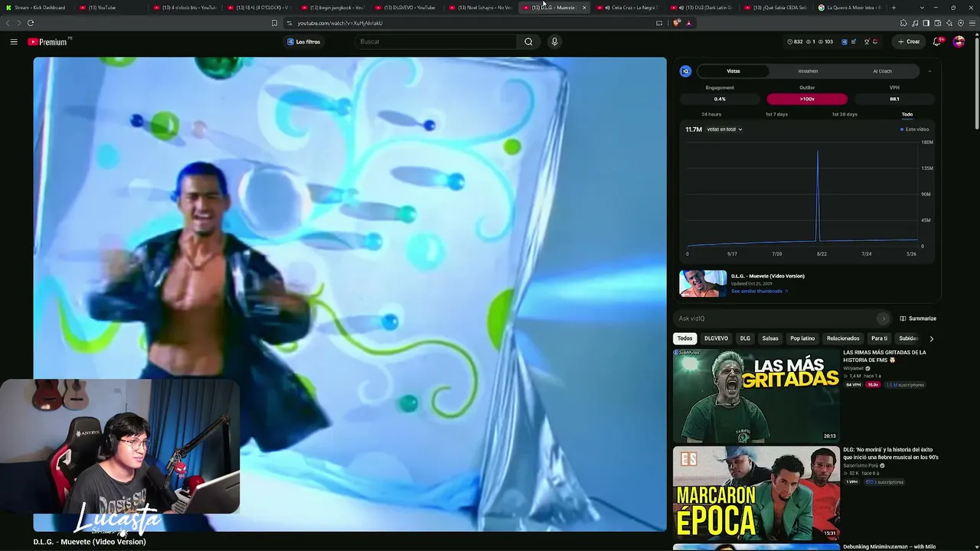Viewport: 980px width, 551px height.
Task: Click the Outlier >100x badge
Action: coord(807,99)
